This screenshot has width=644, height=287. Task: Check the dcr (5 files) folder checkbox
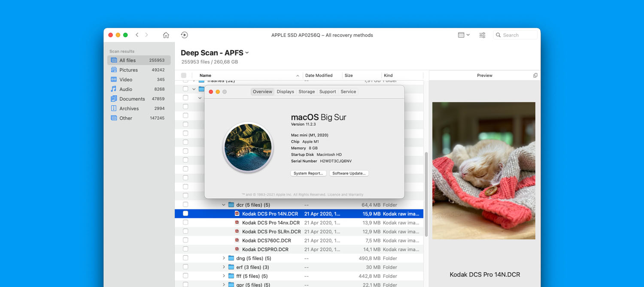tap(185, 205)
